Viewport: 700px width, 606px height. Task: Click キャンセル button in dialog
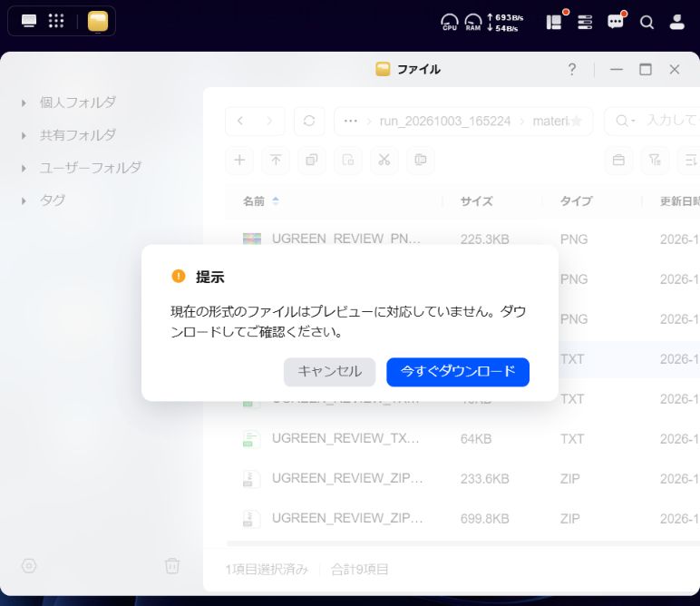tap(329, 372)
